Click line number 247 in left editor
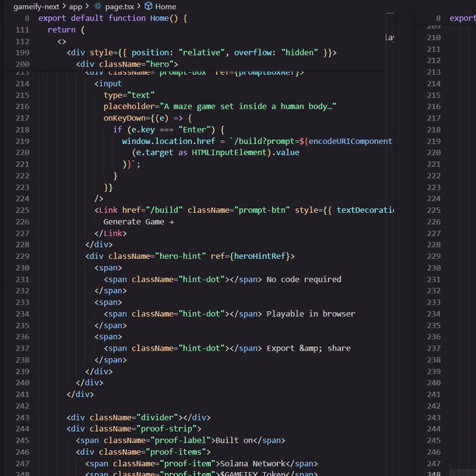This screenshot has width=476, height=476. [x=23, y=464]
